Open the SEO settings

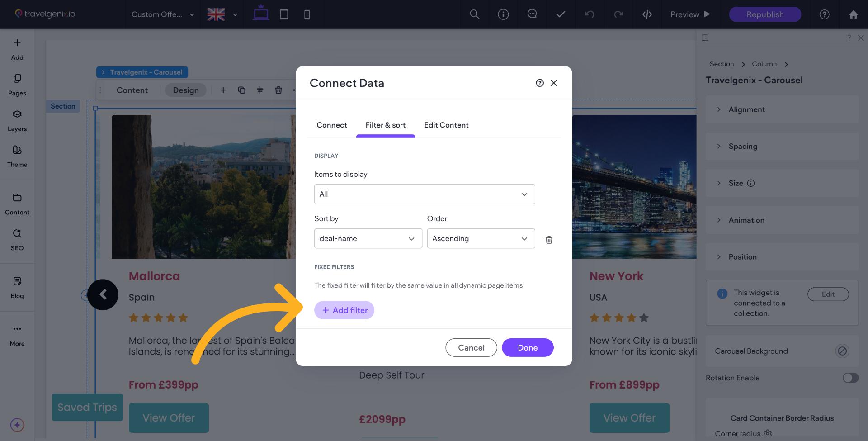point(17,240)
